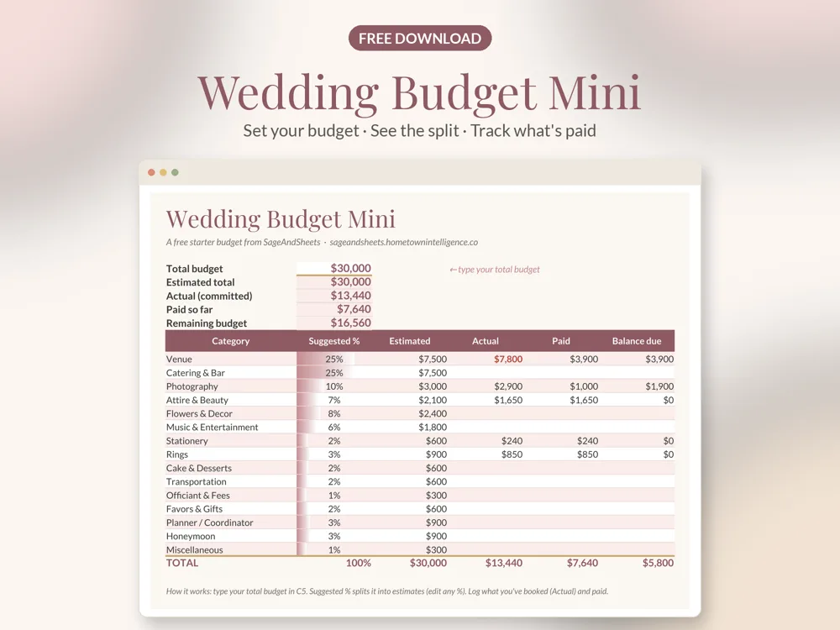Screen dimensions: 840x630
Task: Select Catering & Bar 25% data bar cell
Action: click(334, 373)
